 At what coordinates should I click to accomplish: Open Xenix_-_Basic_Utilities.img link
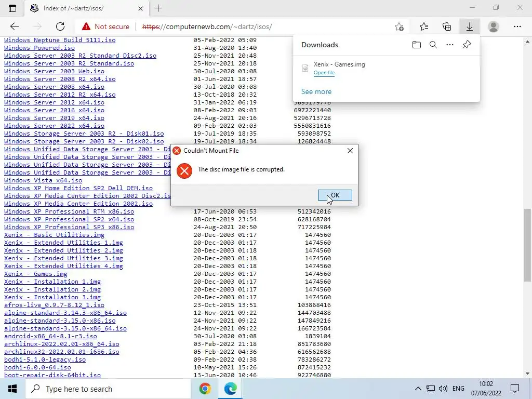pyautogui.click(x=54, y=235)
